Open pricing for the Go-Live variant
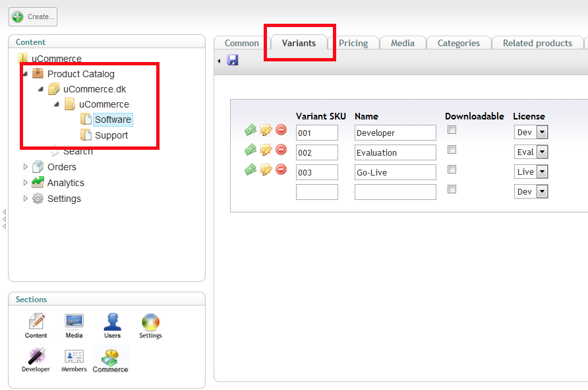 pos(250,170)
